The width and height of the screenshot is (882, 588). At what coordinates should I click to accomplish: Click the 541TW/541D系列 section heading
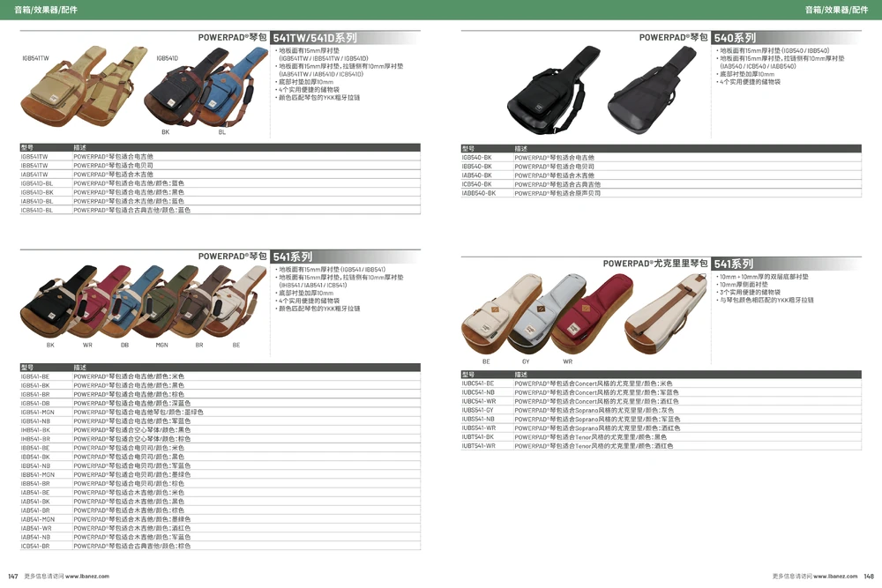coord(315,38)
